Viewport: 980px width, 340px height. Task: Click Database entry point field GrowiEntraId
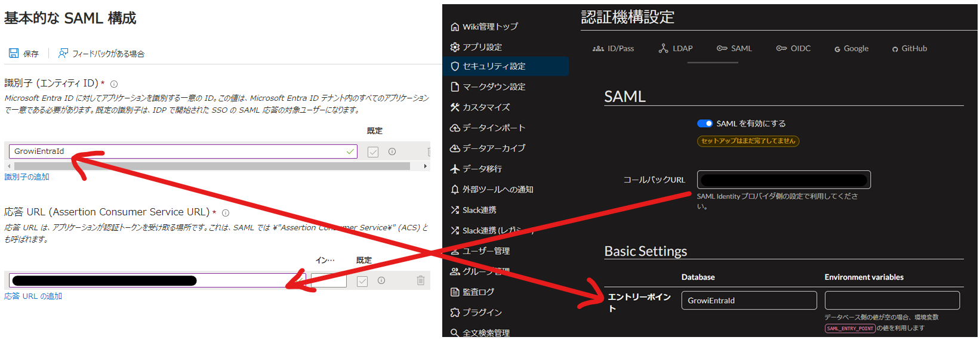749,301
